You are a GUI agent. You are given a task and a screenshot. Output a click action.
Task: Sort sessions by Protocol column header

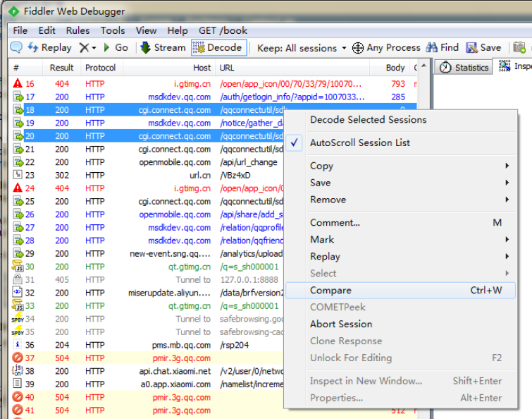101,68
